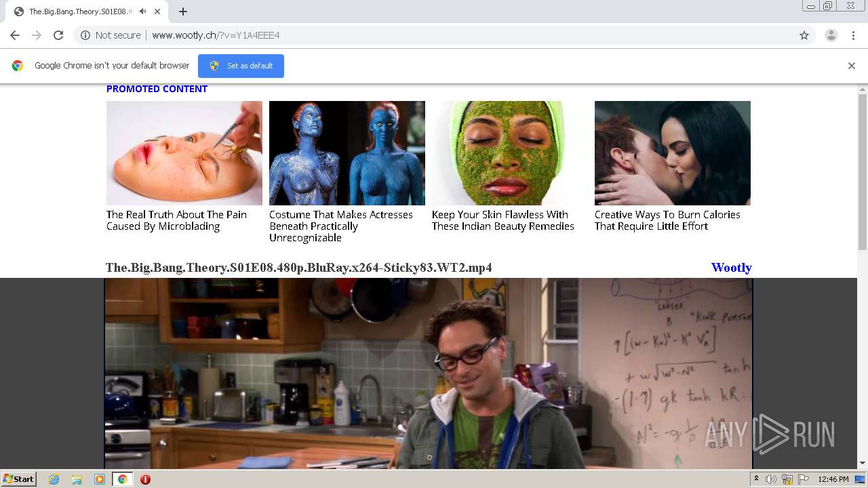Click PROMOTED CONTENT heading

tap(157, 89)
